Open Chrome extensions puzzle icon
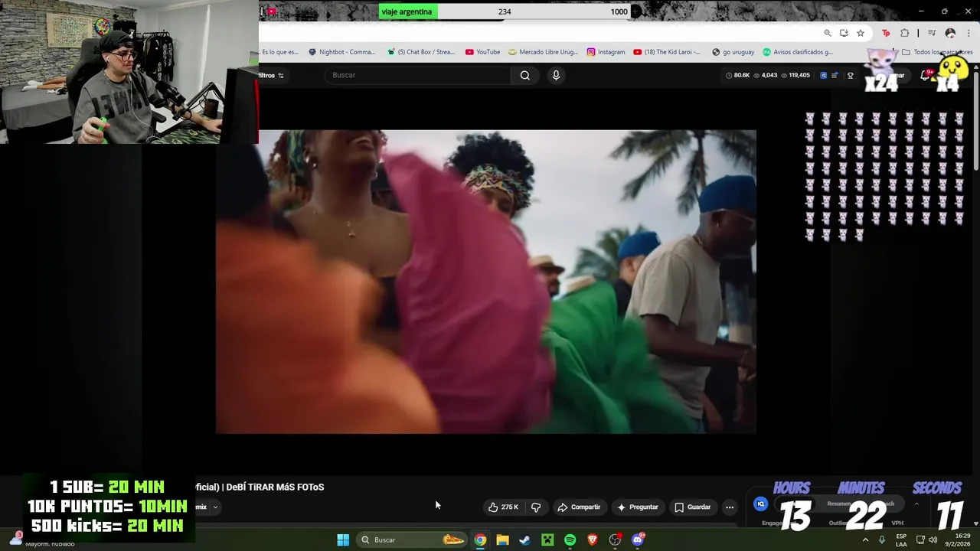This screenshot has height=551, width=980. click(x=905, y=33)
